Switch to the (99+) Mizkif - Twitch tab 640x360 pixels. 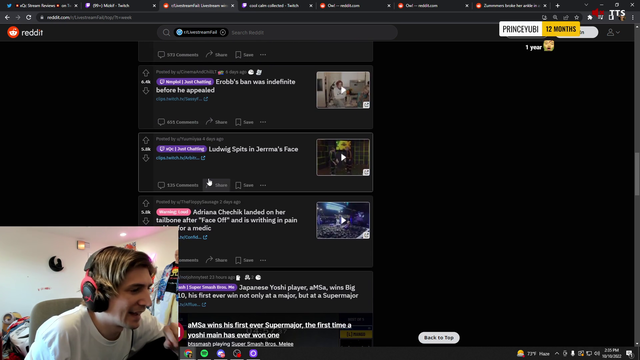pyautogui.click(x=118, y=6)
